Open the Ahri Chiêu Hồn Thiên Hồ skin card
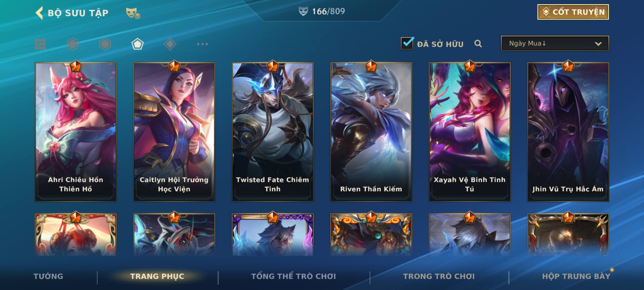644x290 pixels. [76, 132]
